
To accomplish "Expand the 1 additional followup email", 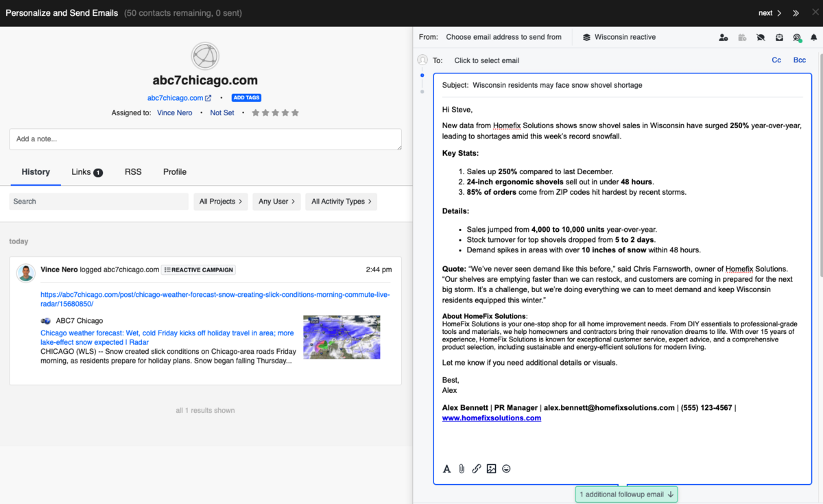I will (x=626, y=494).
